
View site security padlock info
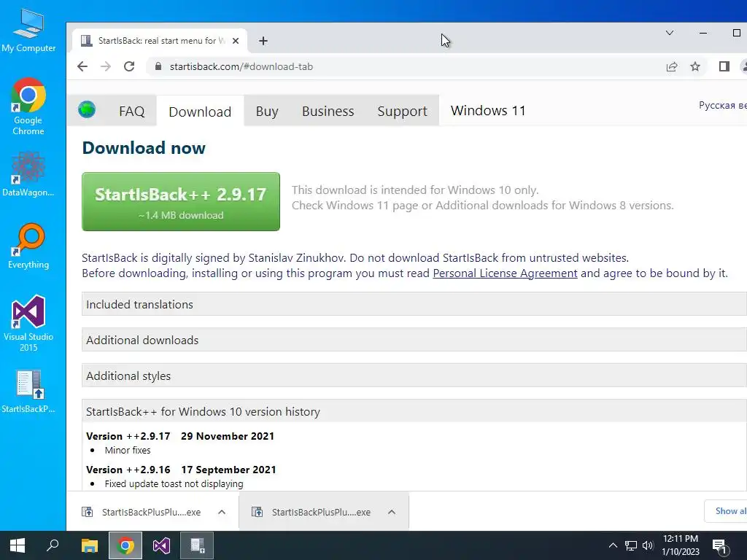(x=158, y=66)
